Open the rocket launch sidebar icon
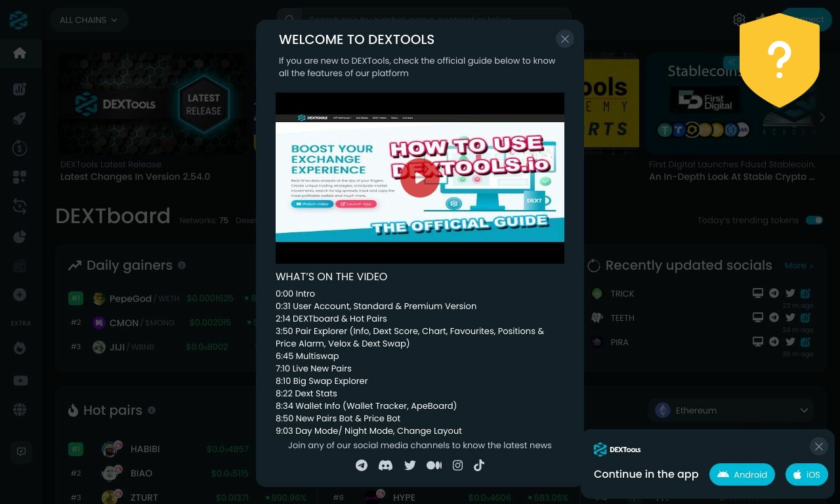 [20, 119]
